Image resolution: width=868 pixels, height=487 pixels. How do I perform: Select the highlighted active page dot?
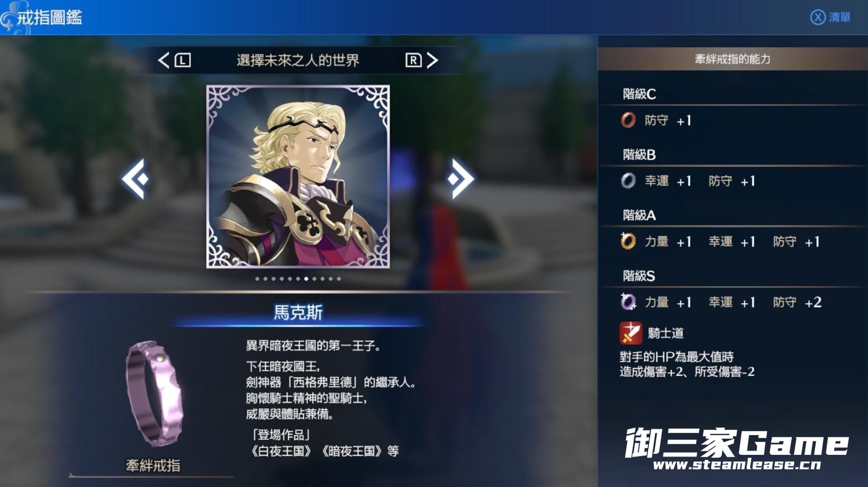pyautogui.click(x=306, y=279)
